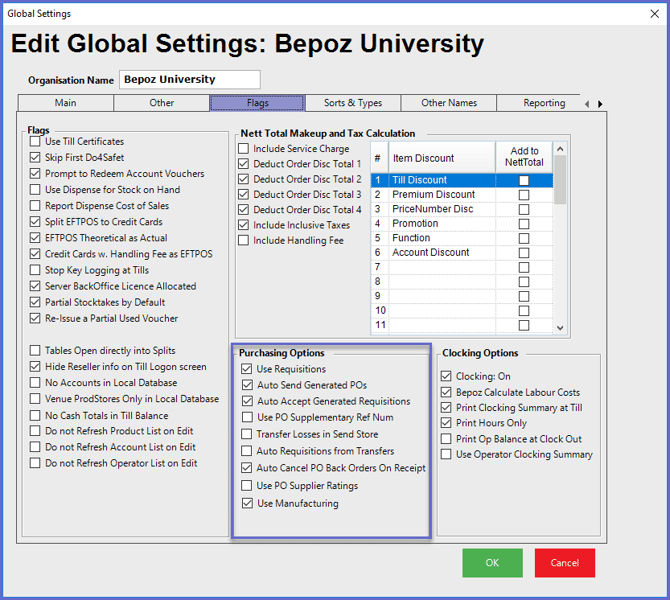Switch to the Main tab
The image size is (670, 600).
pos(65,103)
